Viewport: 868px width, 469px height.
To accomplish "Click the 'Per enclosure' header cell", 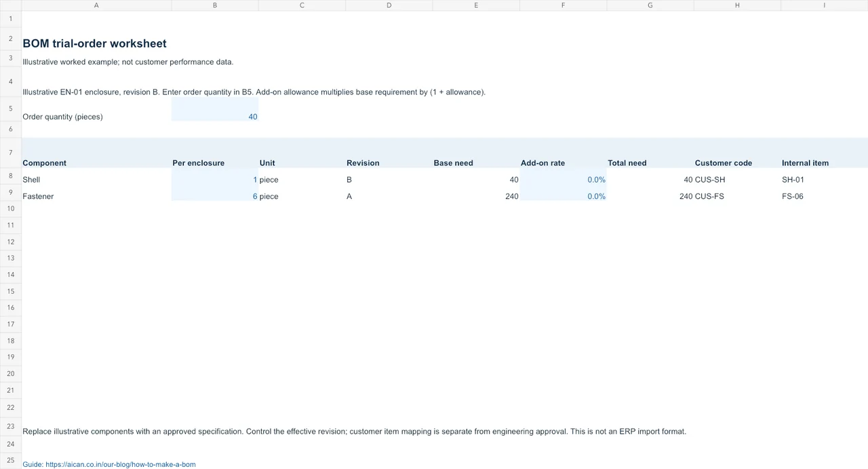I will (215, 153).
